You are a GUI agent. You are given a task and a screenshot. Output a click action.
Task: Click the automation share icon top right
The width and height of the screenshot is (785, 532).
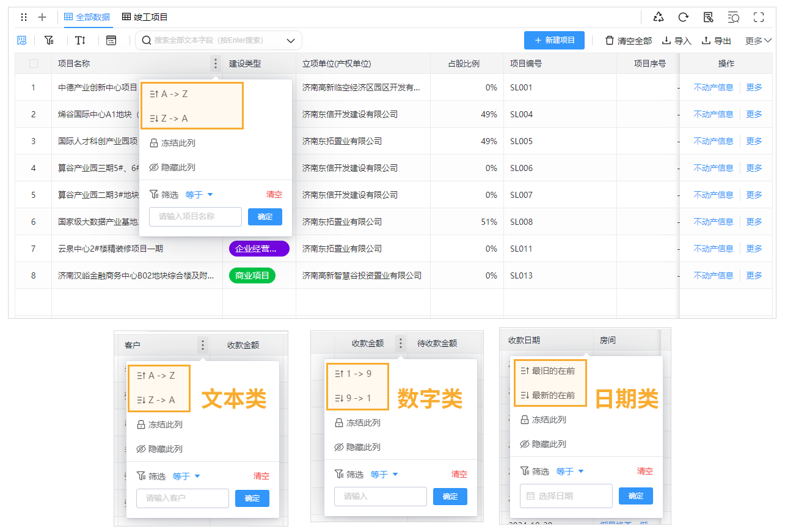point(659,17)
